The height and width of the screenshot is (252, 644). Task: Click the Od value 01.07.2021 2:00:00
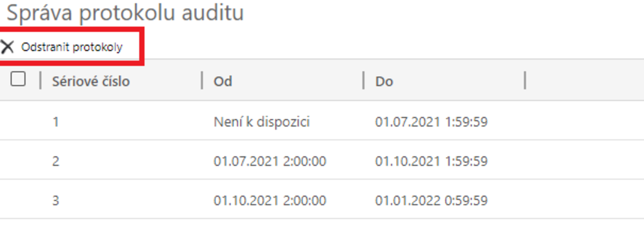[270, 161]
